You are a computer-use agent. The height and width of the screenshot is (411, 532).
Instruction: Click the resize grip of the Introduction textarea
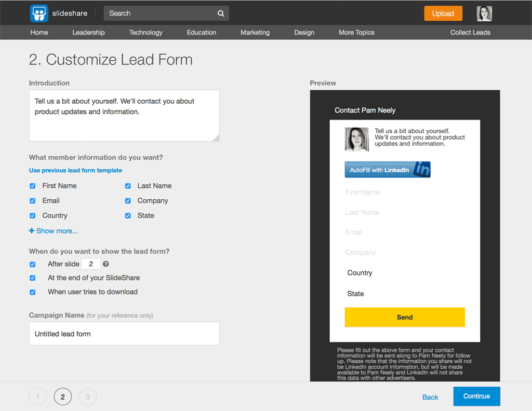coord(216,137)
